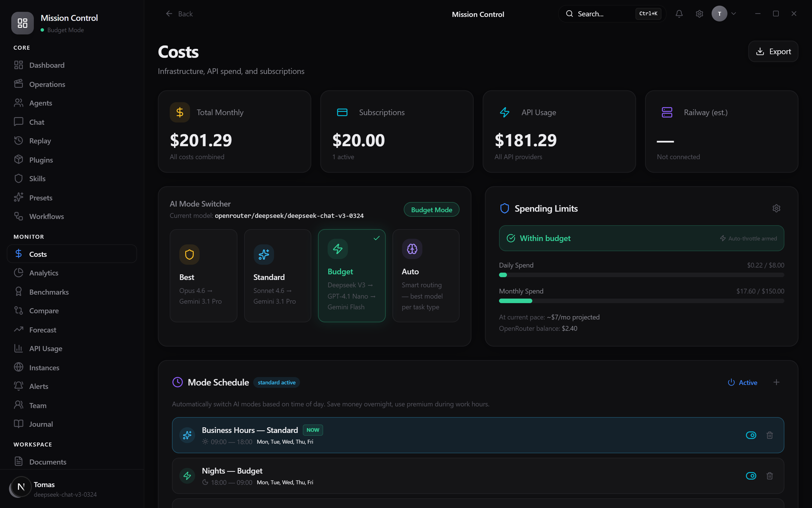Select the Auto smart routing mode
The image size is (812, 508).
[x=426, y=275]
